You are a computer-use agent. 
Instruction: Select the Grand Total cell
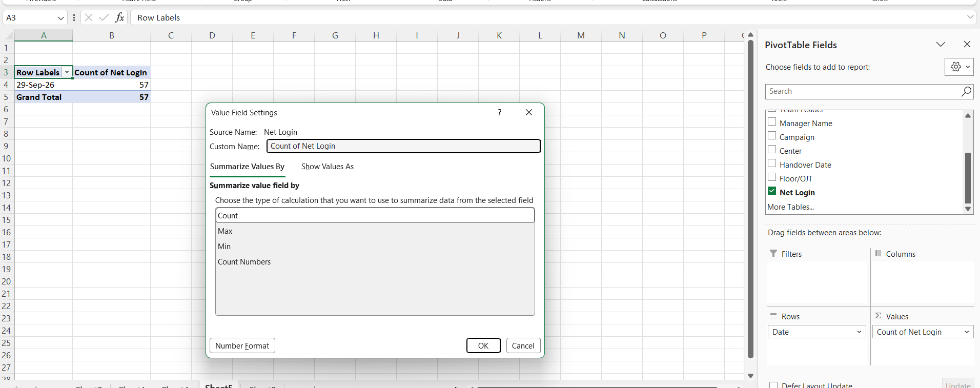[44, 97]
